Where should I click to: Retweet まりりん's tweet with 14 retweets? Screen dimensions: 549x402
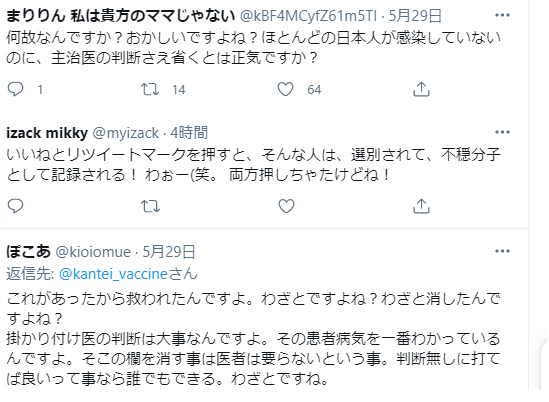click(150, 89)
